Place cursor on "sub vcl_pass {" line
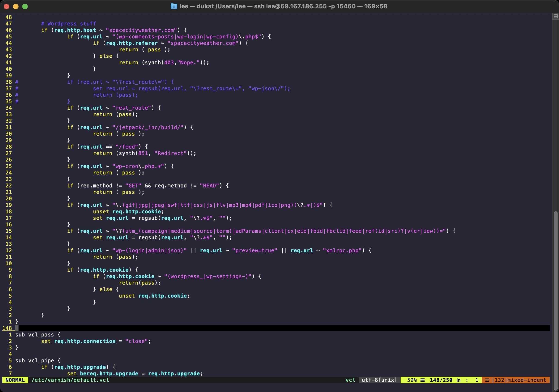Screen dimensions: 559x392 [x=38, y=335]
